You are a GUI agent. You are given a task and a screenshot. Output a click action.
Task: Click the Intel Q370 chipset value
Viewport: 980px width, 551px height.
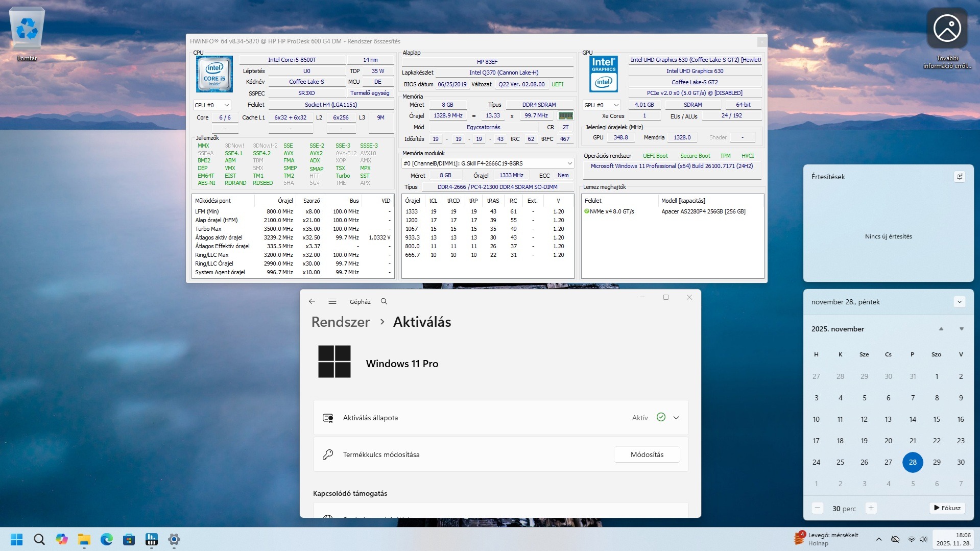504,73
